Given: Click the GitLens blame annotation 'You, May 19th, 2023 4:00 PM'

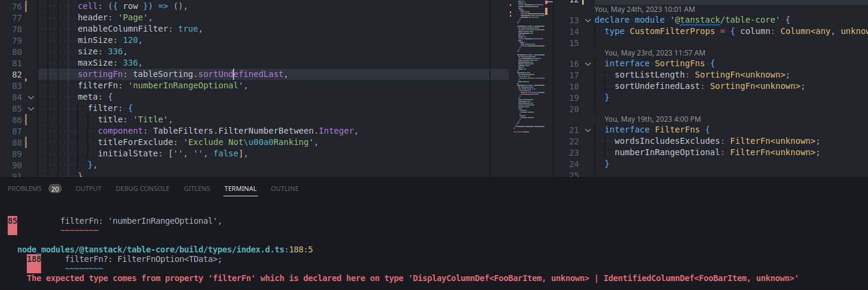Looking at the screenshot, I should [652, 119].
